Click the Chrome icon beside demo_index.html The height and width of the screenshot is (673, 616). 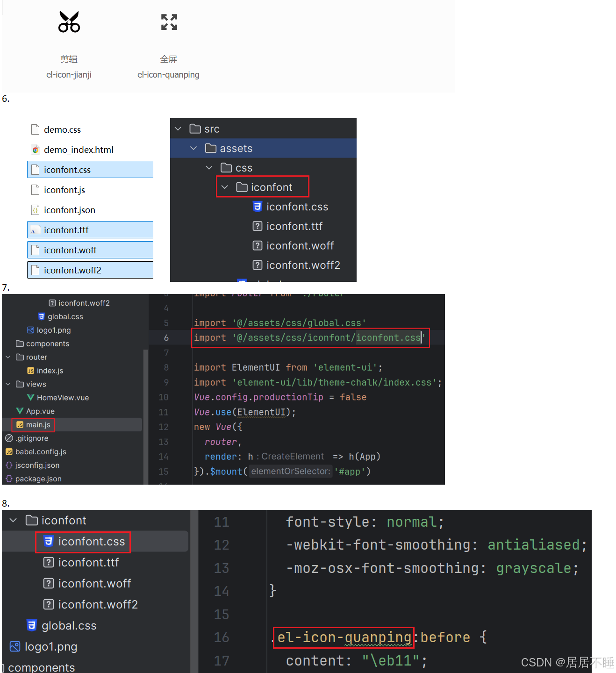(35, 150)
